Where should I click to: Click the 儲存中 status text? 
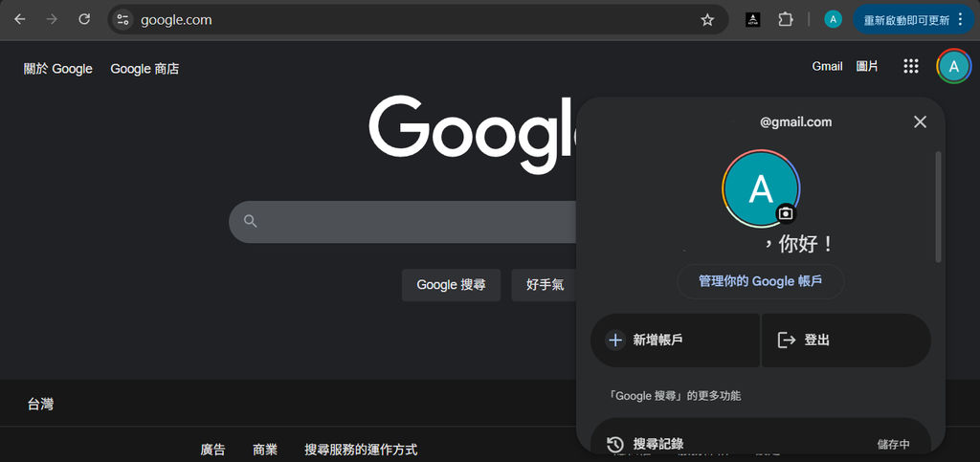point(894,445)
